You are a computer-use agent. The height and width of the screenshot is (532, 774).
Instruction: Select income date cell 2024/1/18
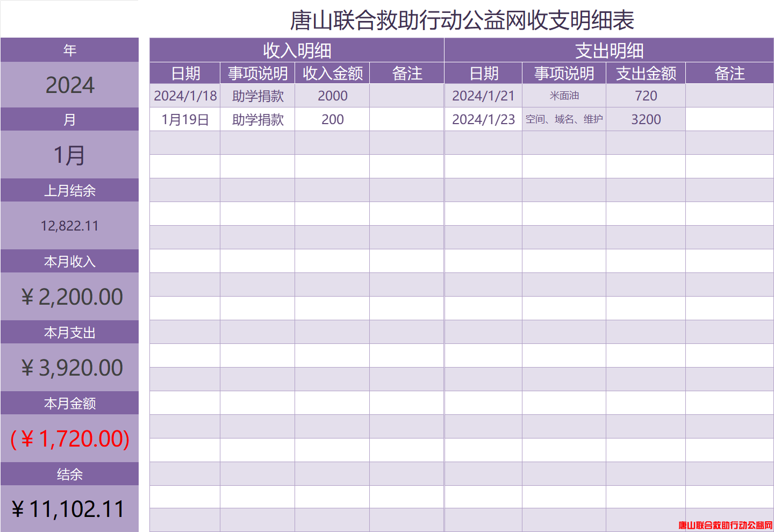coord(185,96)
